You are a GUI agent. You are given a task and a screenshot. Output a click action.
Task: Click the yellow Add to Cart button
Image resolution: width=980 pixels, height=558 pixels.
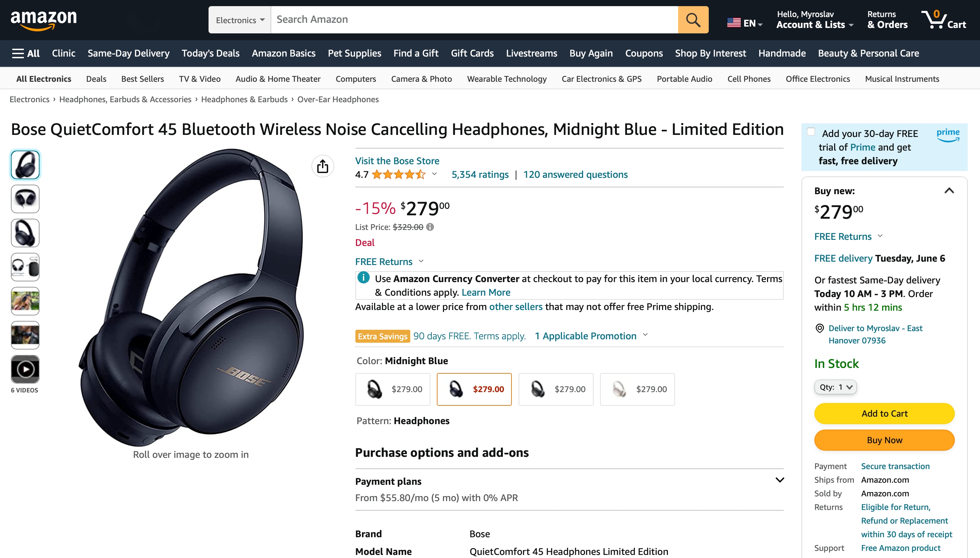point(884,414)
